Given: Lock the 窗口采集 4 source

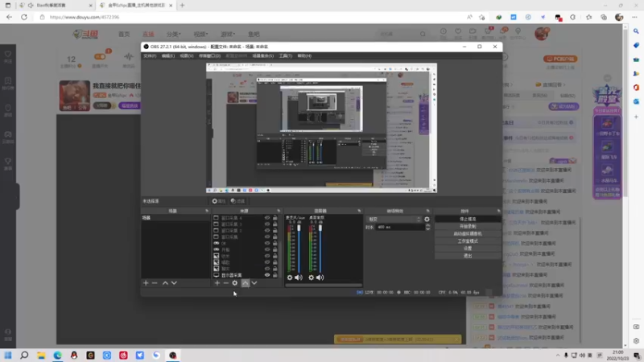Looking at the screenshot, I should 275,218.
